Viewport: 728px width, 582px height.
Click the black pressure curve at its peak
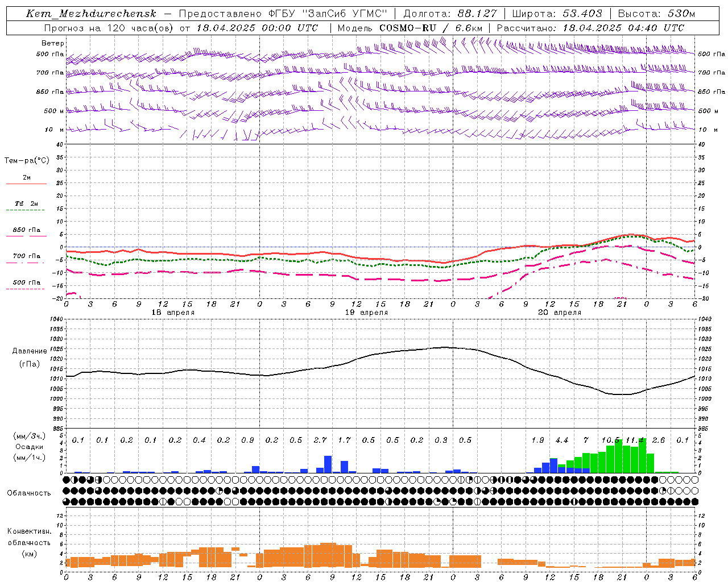446,347
